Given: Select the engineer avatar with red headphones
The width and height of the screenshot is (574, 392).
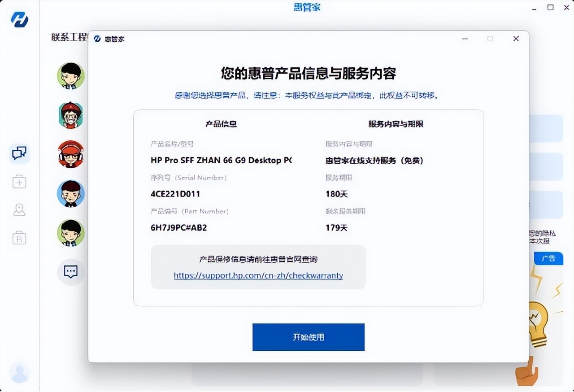Looking at the screenshot, I should click(x=71, y=154).
